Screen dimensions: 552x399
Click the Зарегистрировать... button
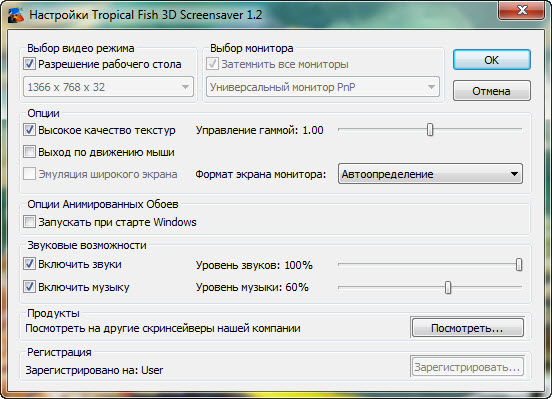pos(468,367)
